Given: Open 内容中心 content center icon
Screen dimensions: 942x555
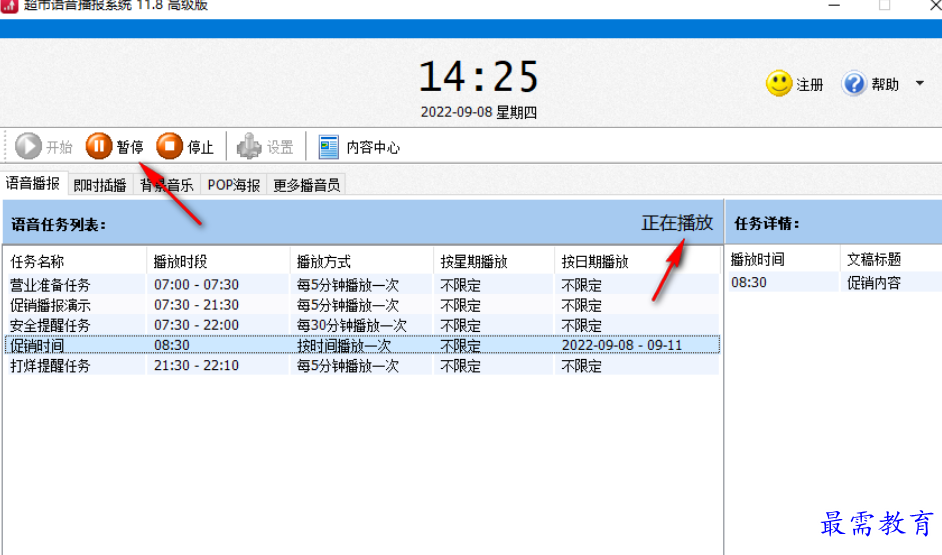Looking at the screenshot, I should point(329,147).
